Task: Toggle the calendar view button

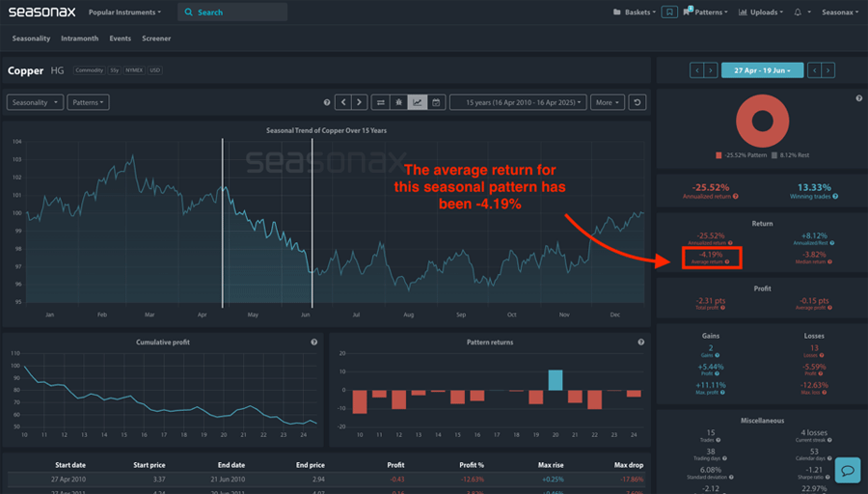Action: click(x=436, y=102)
